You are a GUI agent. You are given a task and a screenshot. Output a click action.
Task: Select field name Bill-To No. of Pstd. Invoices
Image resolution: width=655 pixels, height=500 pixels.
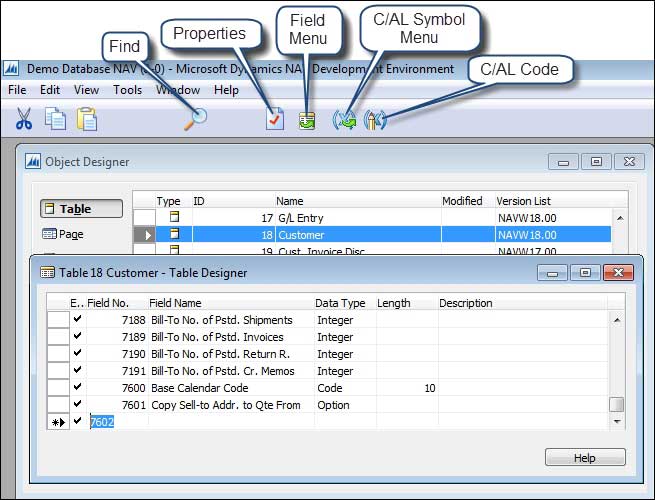[x=217, y=337]
